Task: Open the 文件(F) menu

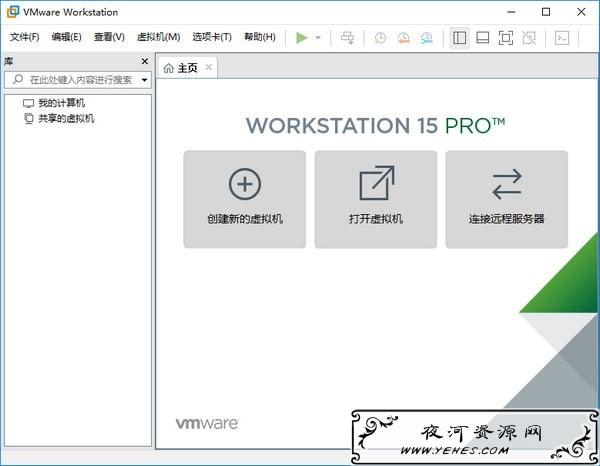Action: [24, 37]
